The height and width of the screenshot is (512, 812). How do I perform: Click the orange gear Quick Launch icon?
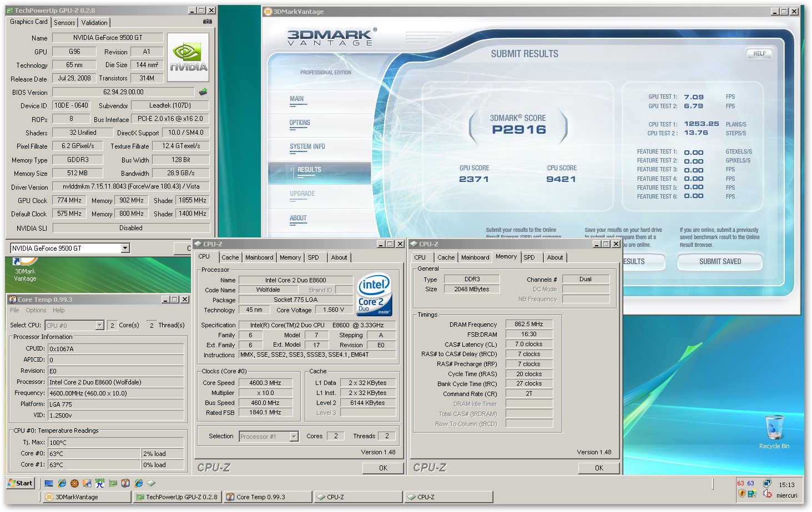point(74,484)
